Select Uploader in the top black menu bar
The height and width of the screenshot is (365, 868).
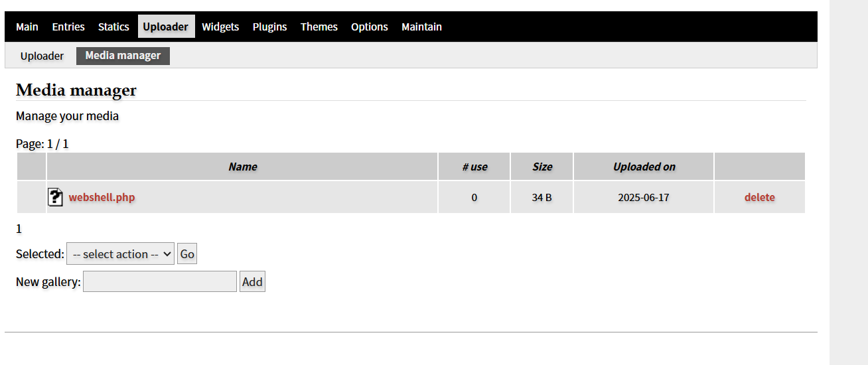[166, 27]
